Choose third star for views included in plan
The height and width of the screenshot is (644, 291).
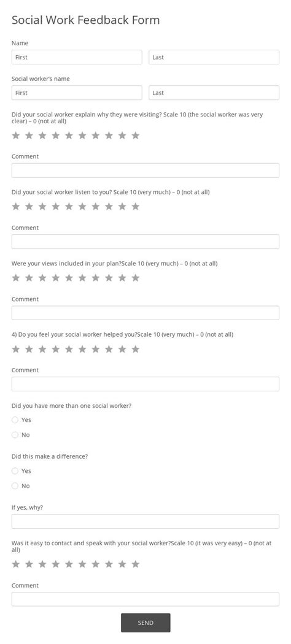coord(42,278)
